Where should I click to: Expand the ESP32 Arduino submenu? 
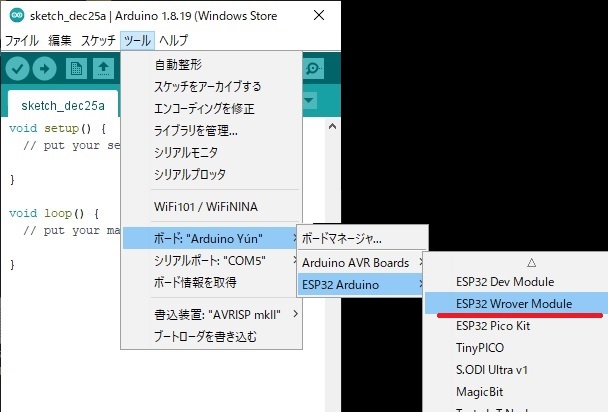coord(361,285)
